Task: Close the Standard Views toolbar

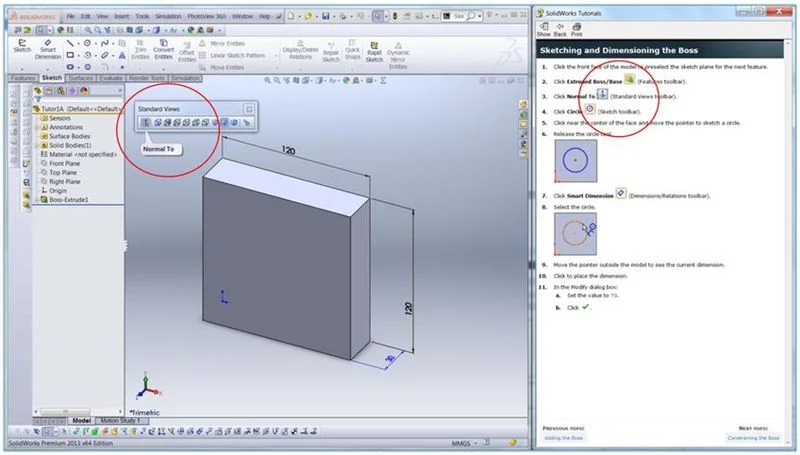Action: pos(249,107)
